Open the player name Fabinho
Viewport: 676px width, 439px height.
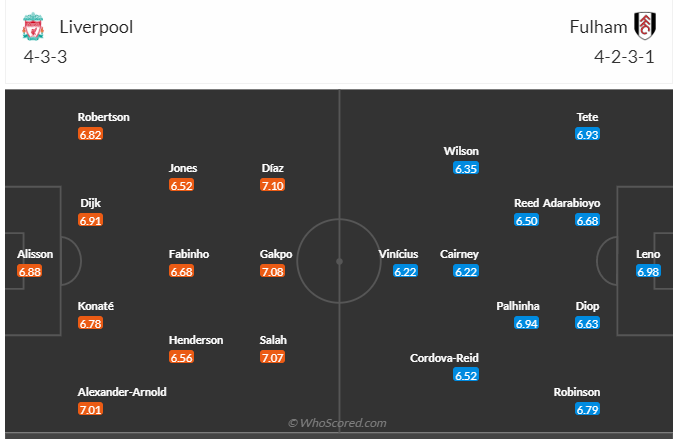[x=189, y=254]
